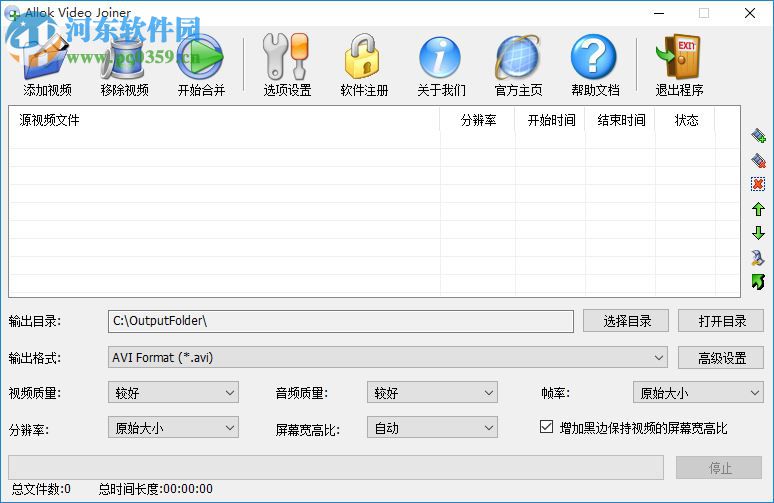This screenshot has width=774, height=503.
Task: Exit via the 退出程序 door icon
Action: point(679,57)
